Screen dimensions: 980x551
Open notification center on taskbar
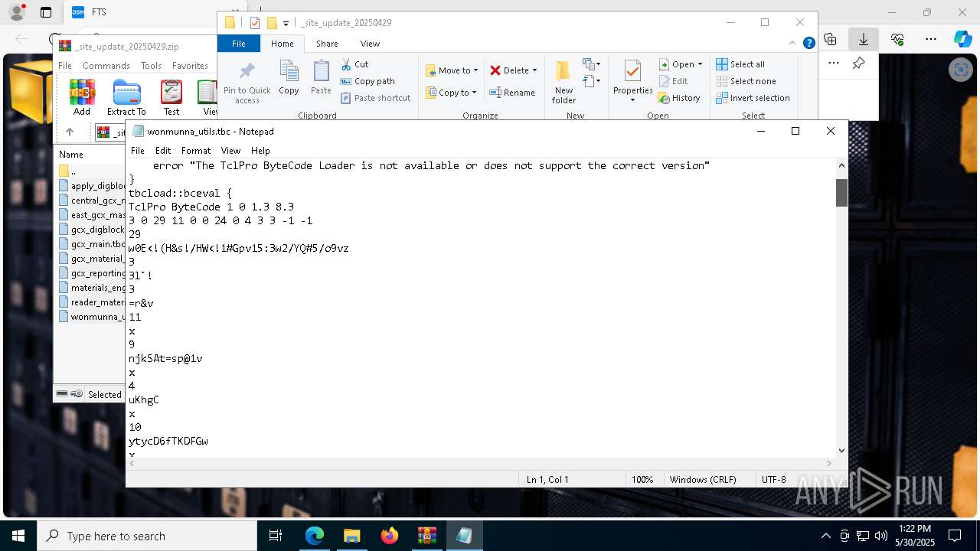(955, 536)
